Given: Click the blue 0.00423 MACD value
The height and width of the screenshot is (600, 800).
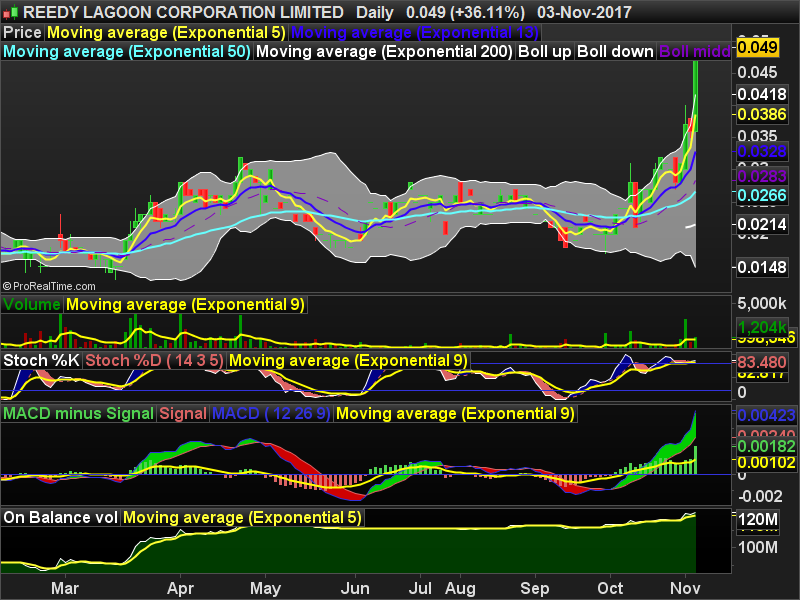Looking at the screenshot, I should (x=766, y=415).
